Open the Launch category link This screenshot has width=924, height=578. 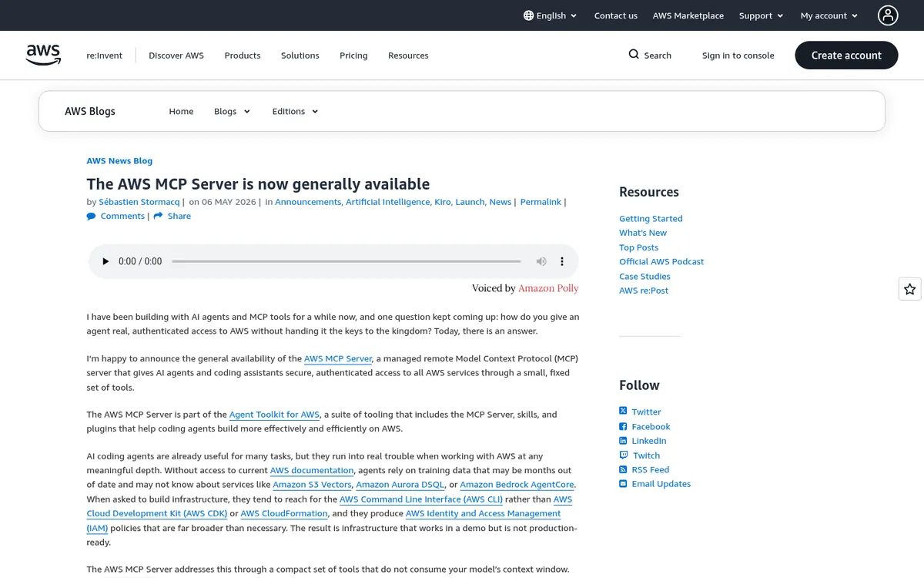click(470, 202)
